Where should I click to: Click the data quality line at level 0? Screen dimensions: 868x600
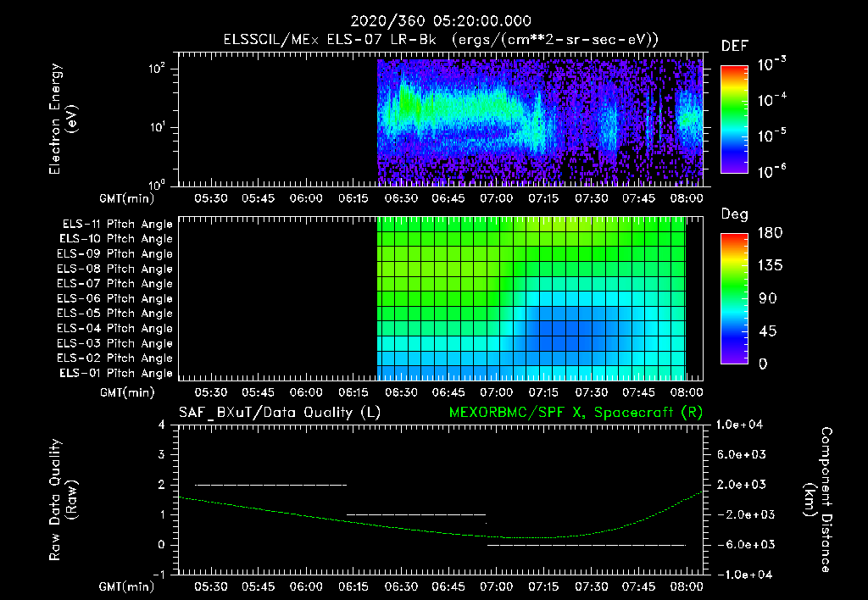tap(587, 545)
